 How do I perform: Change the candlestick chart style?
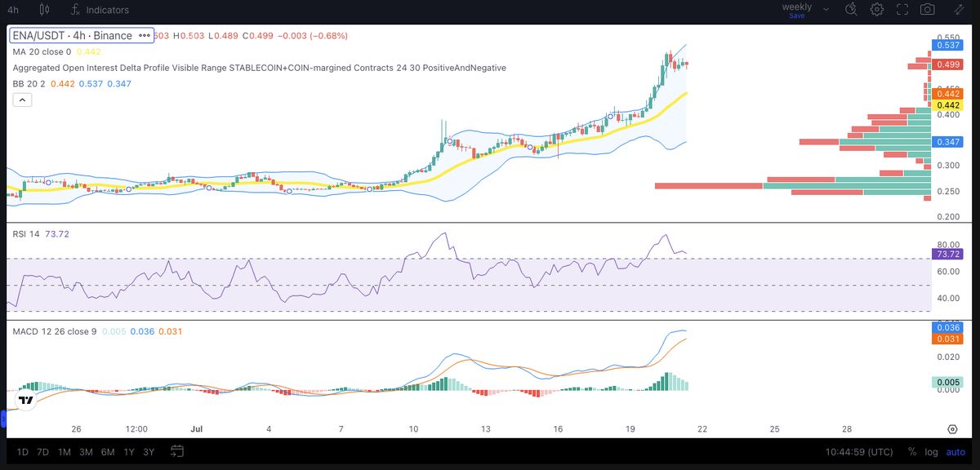coord(43,10)
